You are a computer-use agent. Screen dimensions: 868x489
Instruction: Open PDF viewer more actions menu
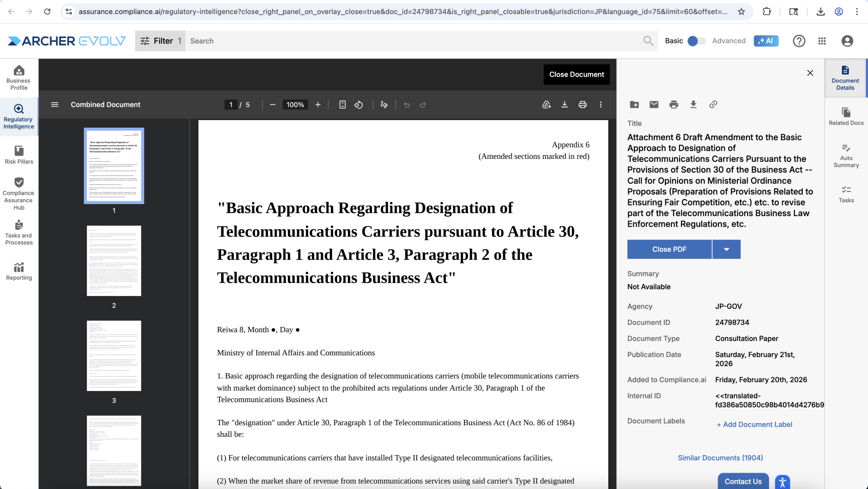tap(600, 105)
